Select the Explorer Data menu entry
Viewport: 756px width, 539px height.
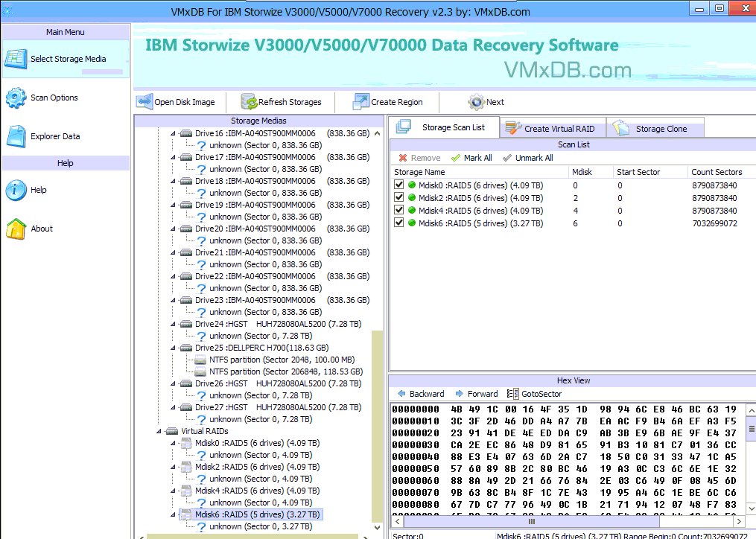point(55,136)
